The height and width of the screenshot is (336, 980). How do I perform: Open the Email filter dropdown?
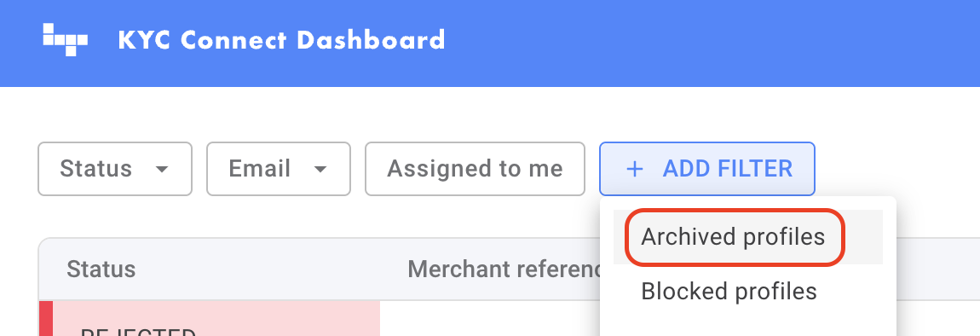[x=279, y=169]
